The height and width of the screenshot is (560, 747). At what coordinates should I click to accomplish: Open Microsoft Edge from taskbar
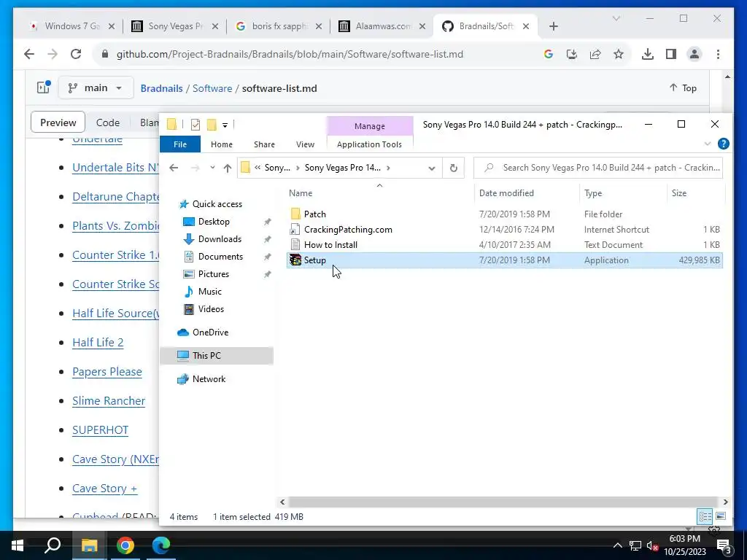click(x=161, y=545)
